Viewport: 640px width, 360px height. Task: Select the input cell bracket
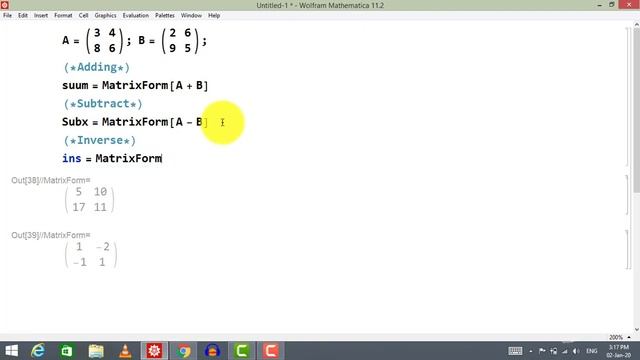click(628, 96)
